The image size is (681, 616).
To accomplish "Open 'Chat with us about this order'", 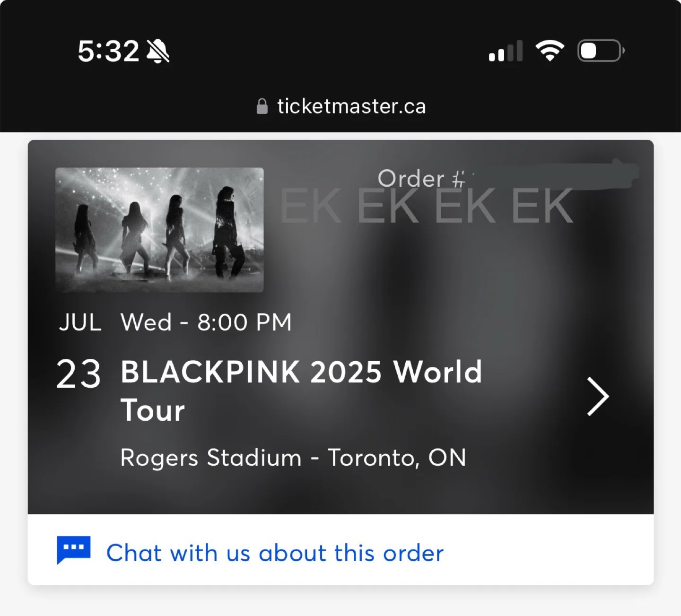I will (x=275, y=553).
